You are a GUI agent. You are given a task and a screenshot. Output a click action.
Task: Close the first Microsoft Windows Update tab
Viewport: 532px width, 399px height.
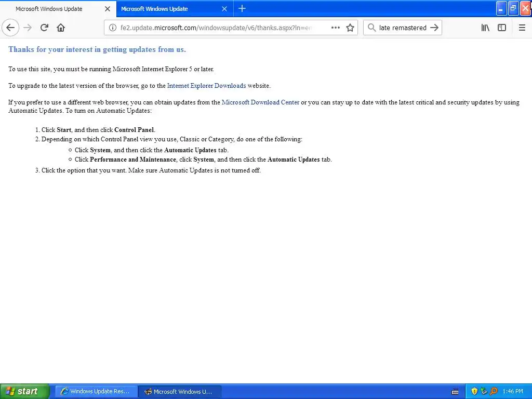[108, 9]
